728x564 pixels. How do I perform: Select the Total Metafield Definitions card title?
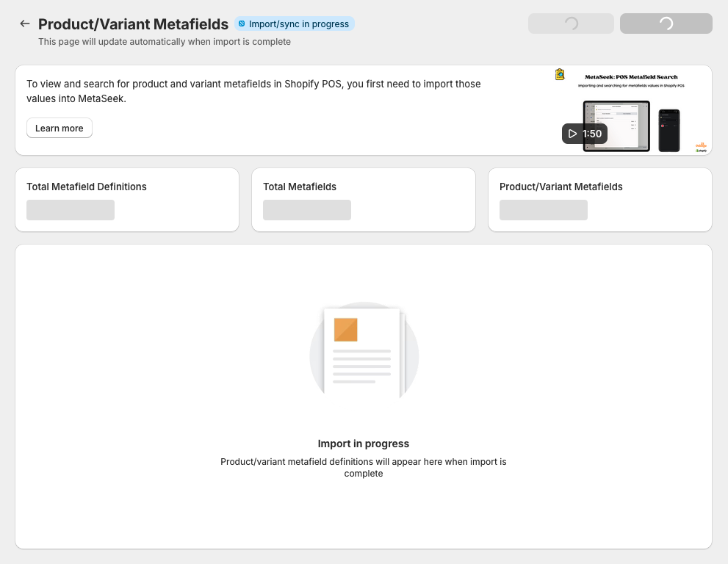pyautogui.click(x=87, y=187)
